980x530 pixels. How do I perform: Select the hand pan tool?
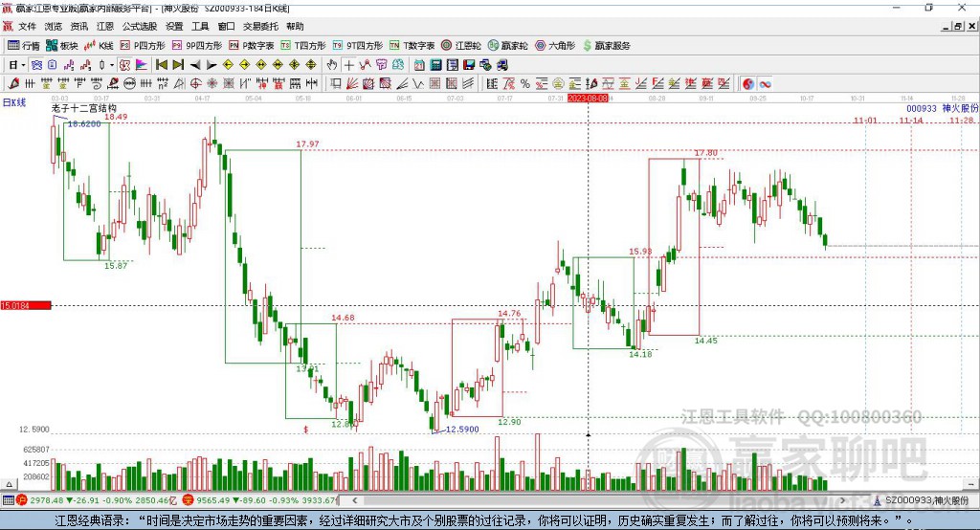point(332,65)
